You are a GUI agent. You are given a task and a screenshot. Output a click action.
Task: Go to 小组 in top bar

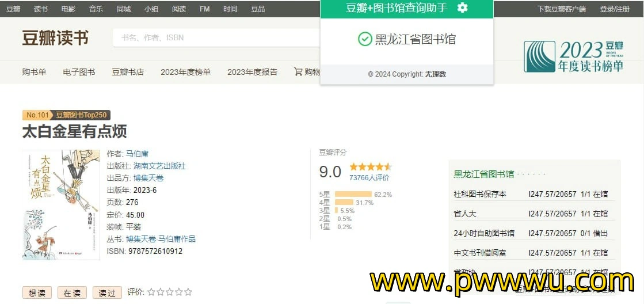[151, 9]
